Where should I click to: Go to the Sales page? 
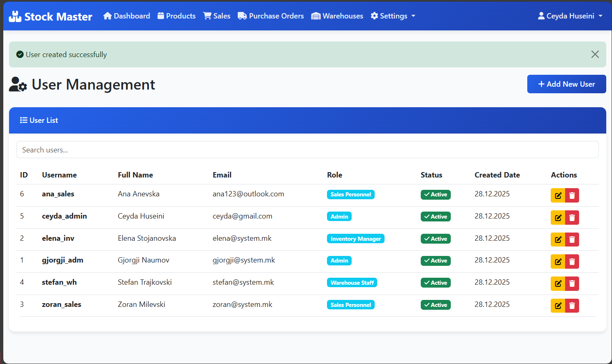click(217, 16)
